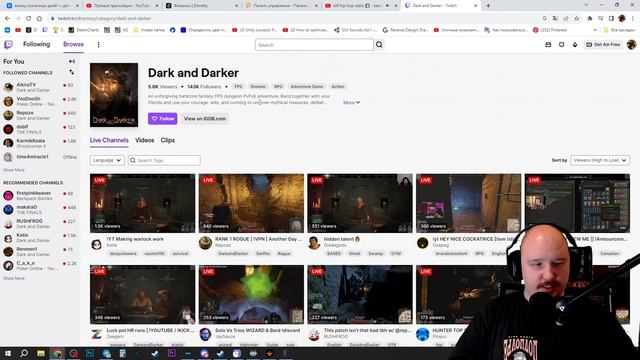Switch to the Videos tab
This screenshot has height=360, width=640.
[x=144, y=140]
